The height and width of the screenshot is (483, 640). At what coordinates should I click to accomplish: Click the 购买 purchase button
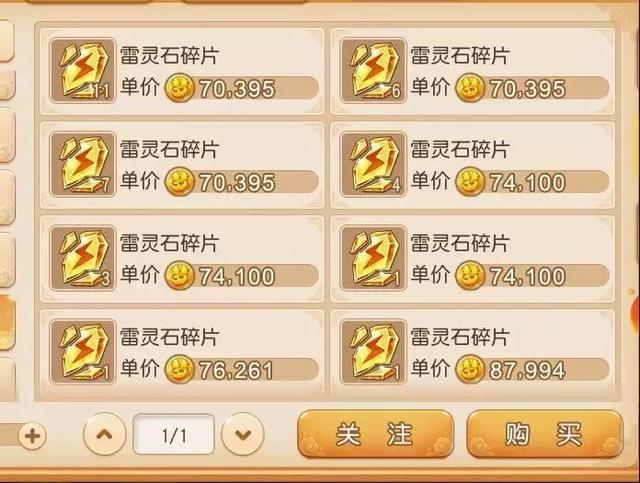point(545,434)
